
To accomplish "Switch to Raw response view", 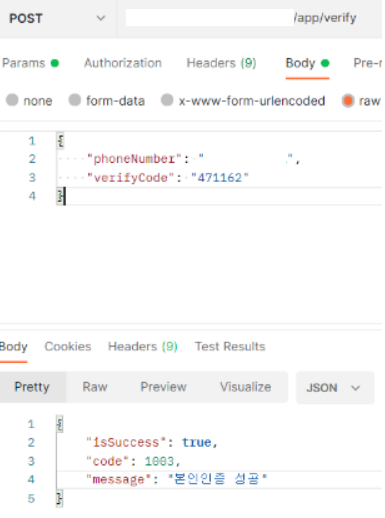I will pyautogui.click(x=95, y=387).
